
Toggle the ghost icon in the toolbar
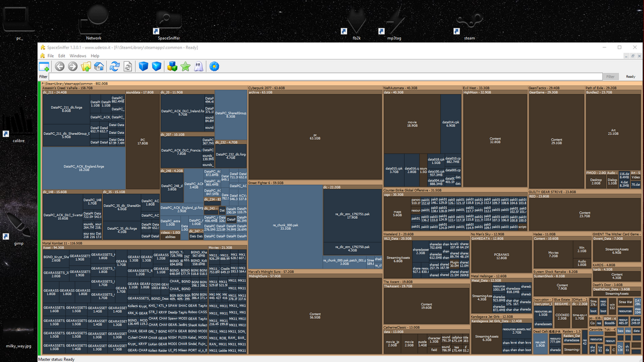coord(199,66)
